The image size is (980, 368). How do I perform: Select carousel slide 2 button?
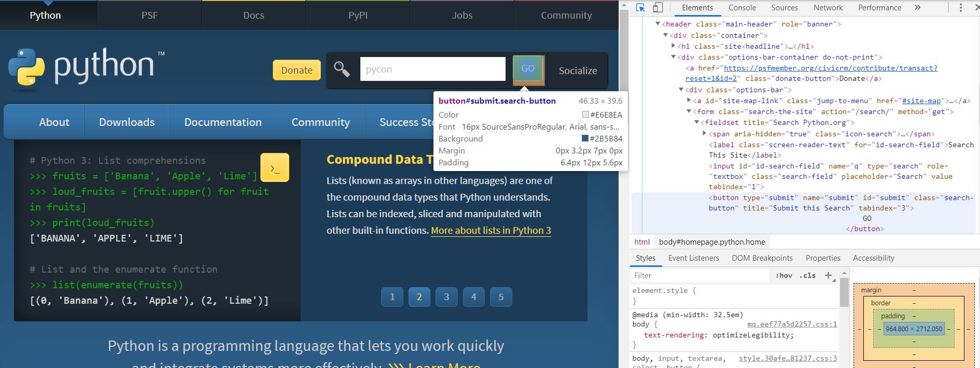[419, 297]
